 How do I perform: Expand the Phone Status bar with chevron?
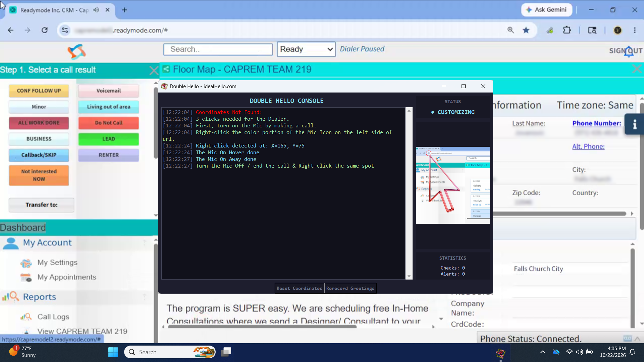tap(637, 339)
